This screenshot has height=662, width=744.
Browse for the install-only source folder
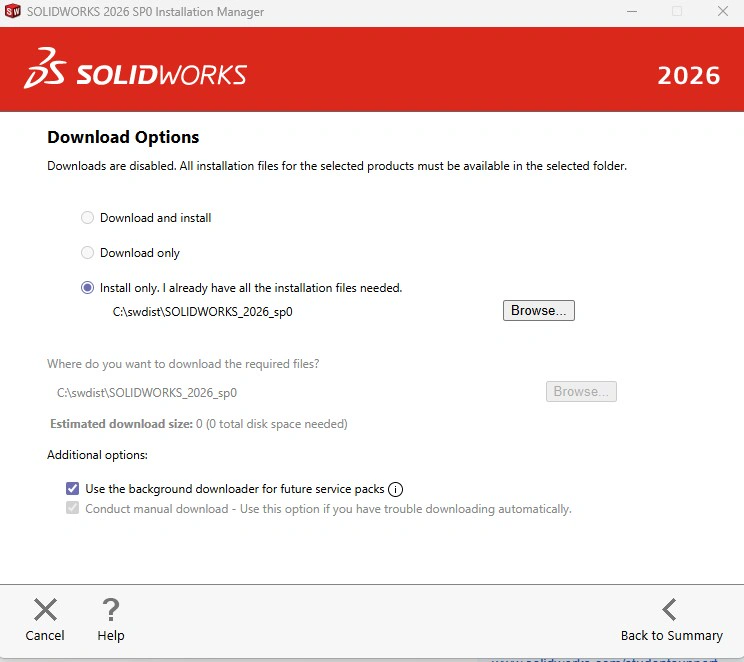pyautogui.click(x=539, y=310)
